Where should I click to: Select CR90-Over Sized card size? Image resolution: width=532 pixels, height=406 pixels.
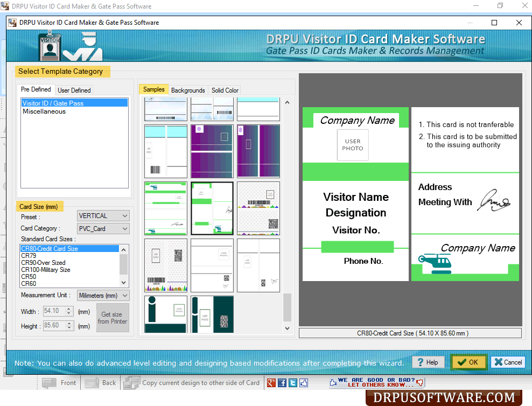coord(69,263)
